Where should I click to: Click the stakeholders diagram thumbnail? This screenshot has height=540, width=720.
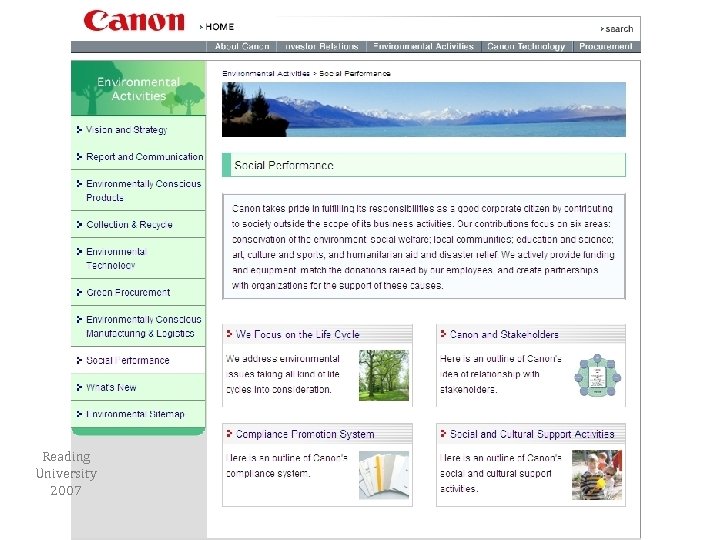point(597,375)
